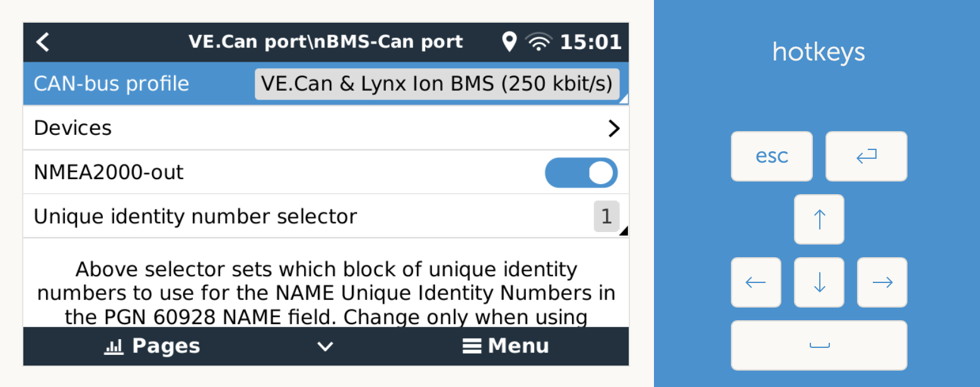Open the Menu tab
Screen dimensions: 980x387
point(505,346)
